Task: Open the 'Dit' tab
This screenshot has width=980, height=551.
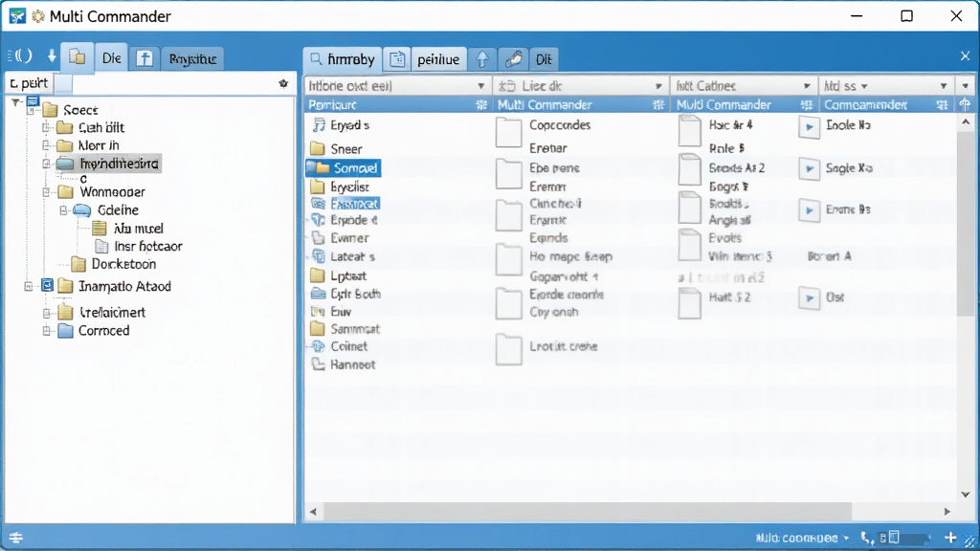Action: point(544,59)
